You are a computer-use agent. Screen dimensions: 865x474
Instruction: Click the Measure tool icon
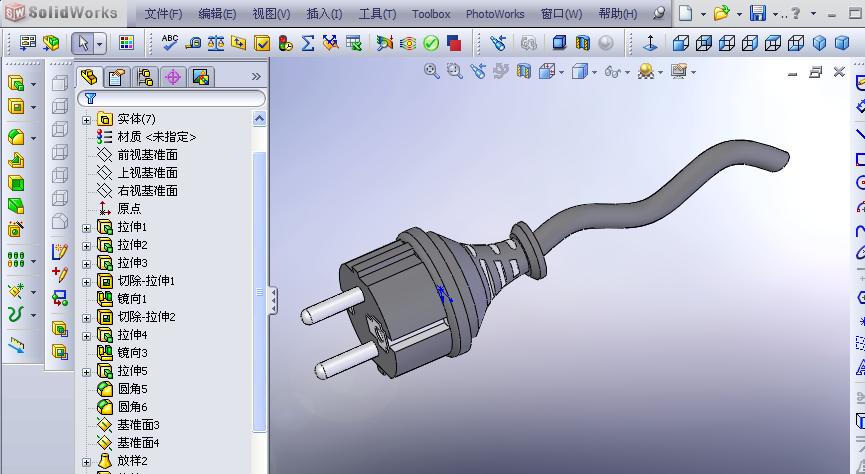[x=193, y=43]
